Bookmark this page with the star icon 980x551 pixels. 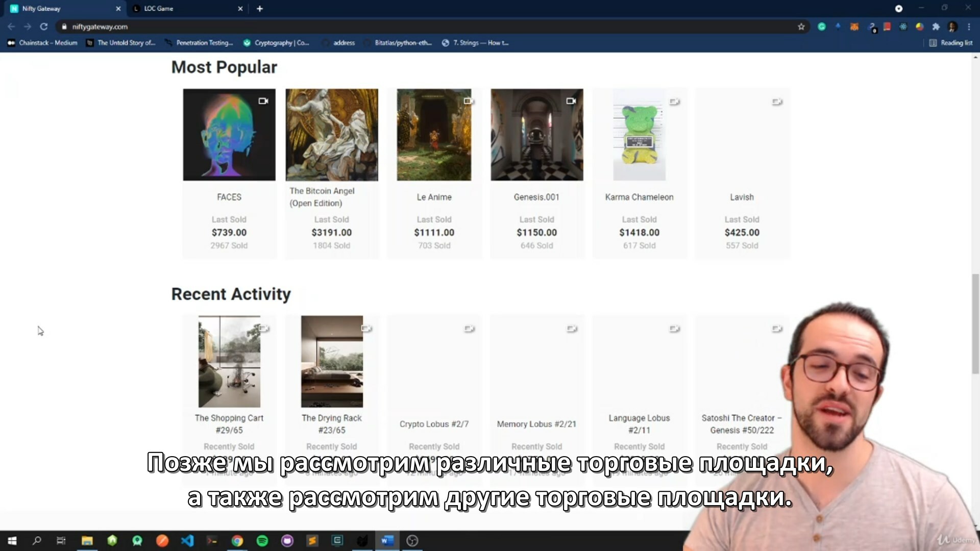[801, 27]
